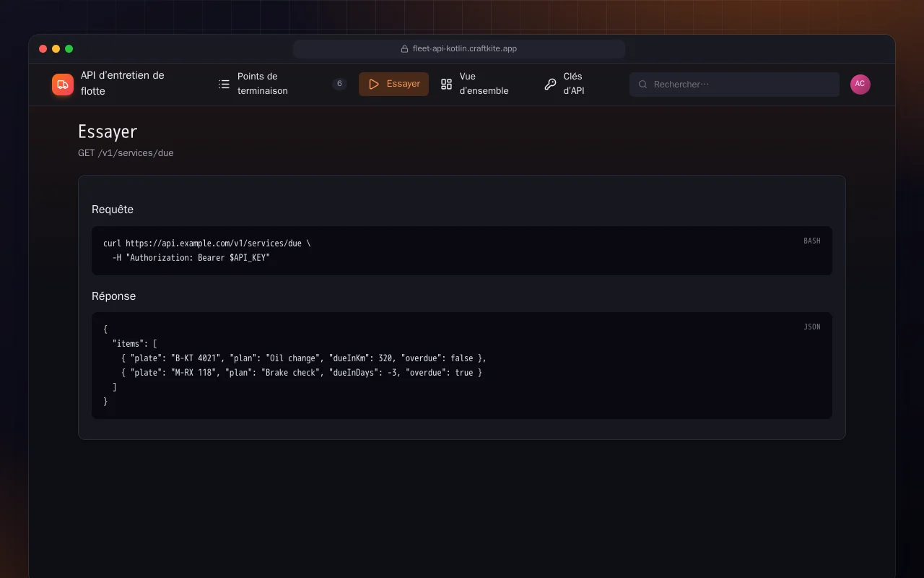This screenshot has height=578, width=924.
Task: Click the grid icon for Vue d'ensemble
Action: coord(447,85)
